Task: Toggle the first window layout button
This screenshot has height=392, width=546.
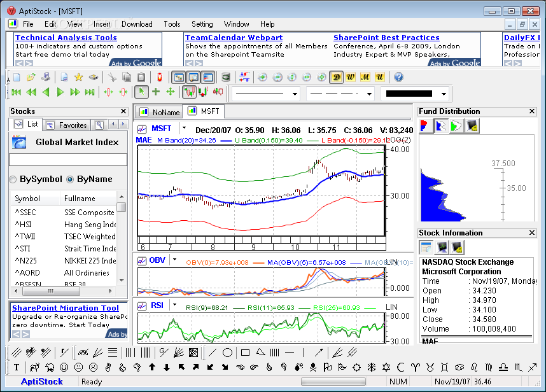Action: click(x=179, y=77)
